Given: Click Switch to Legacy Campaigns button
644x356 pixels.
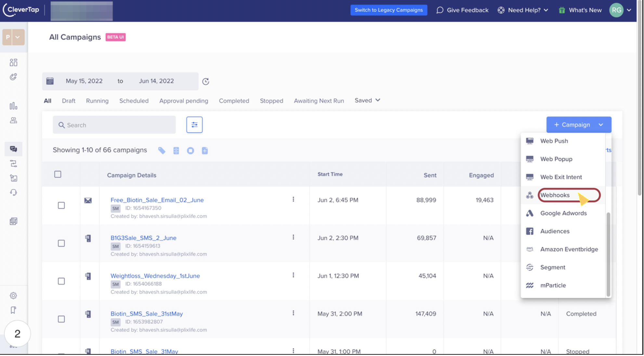Looking at the screenshot, I should (x=389, y=10).
